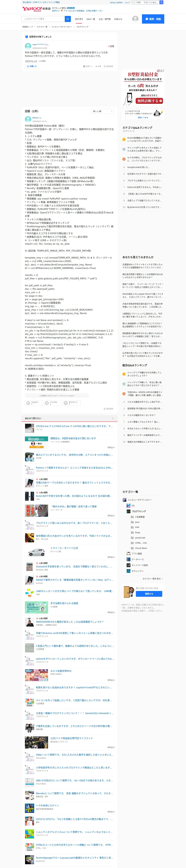Close the B型肝炎給付金 ad with its X icon
The width and height of the screenshot is (186, 868).
click(x=163, y=70)
